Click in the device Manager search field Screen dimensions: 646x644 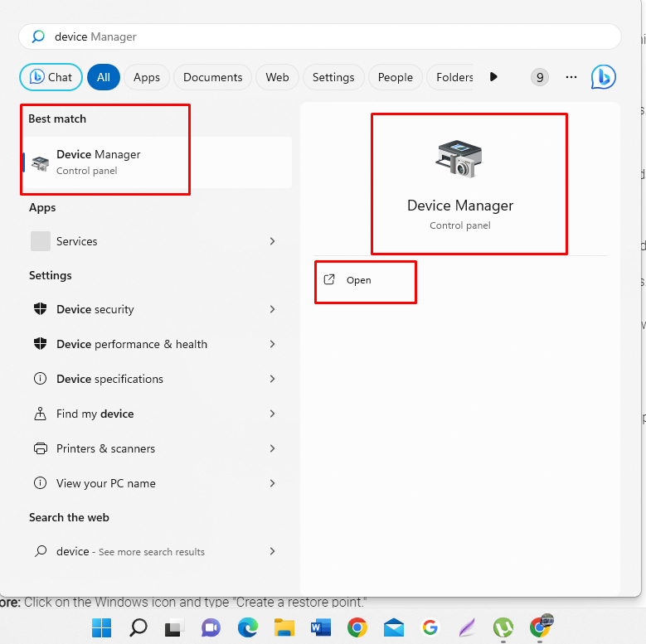click(x=320, y=36)
